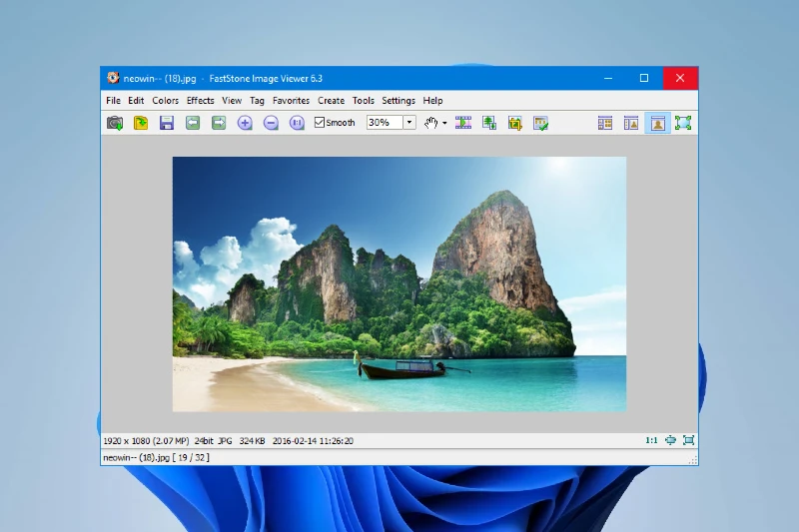Zoom out with the minus magnifier
The image size is (799, 532).
click(271, 123)
